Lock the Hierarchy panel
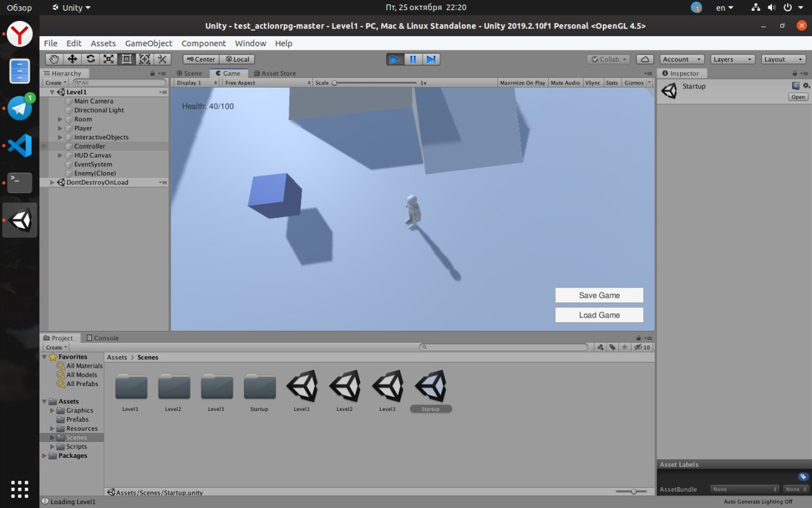Image resolution: width=812 pixels, height=508 pixels. (x=152, y=74)
